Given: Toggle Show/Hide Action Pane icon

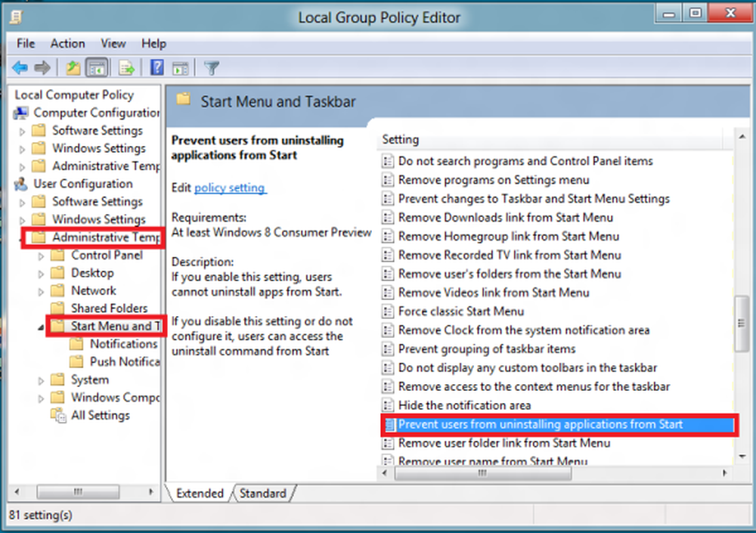Looking at the screenshot, I should click(181, 68).
